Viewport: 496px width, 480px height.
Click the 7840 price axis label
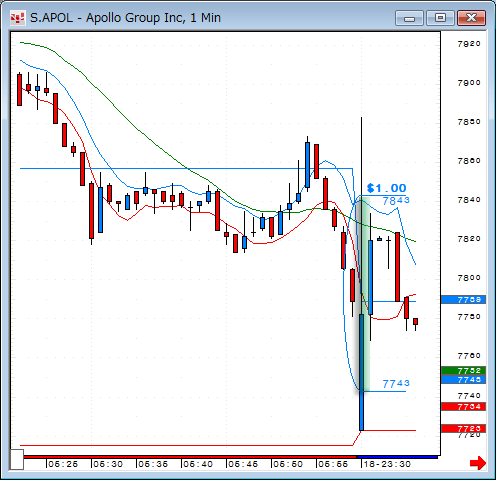pyautogui.click(x=469, y=200)
